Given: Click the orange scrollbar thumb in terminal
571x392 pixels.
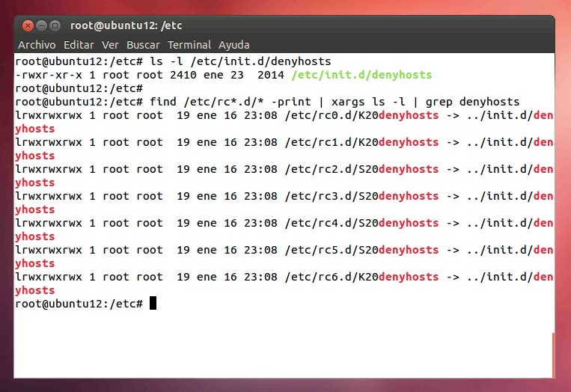Looking at the screenshot, I should click(x=553, y=355).
